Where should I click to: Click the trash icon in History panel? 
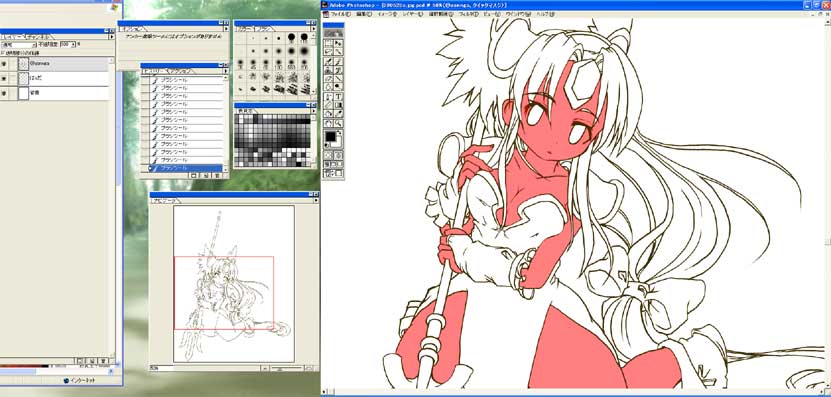[217, 175]
